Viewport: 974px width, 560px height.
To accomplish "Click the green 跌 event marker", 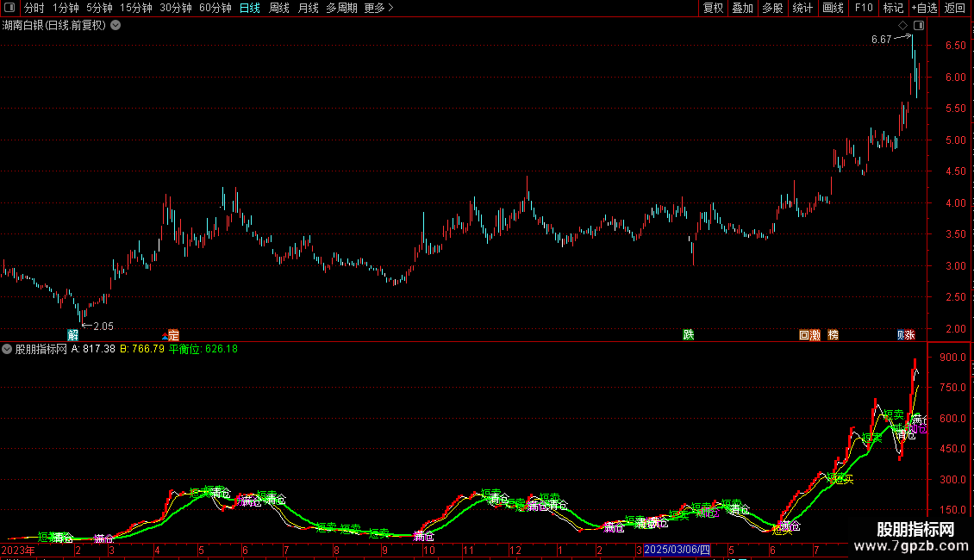I will [x=688, y=334].
